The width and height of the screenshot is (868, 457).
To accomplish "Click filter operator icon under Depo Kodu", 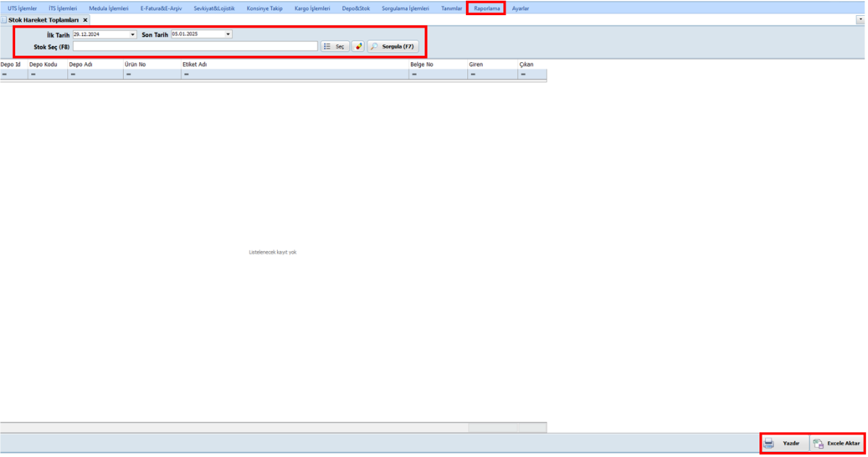I will [33, 74].
